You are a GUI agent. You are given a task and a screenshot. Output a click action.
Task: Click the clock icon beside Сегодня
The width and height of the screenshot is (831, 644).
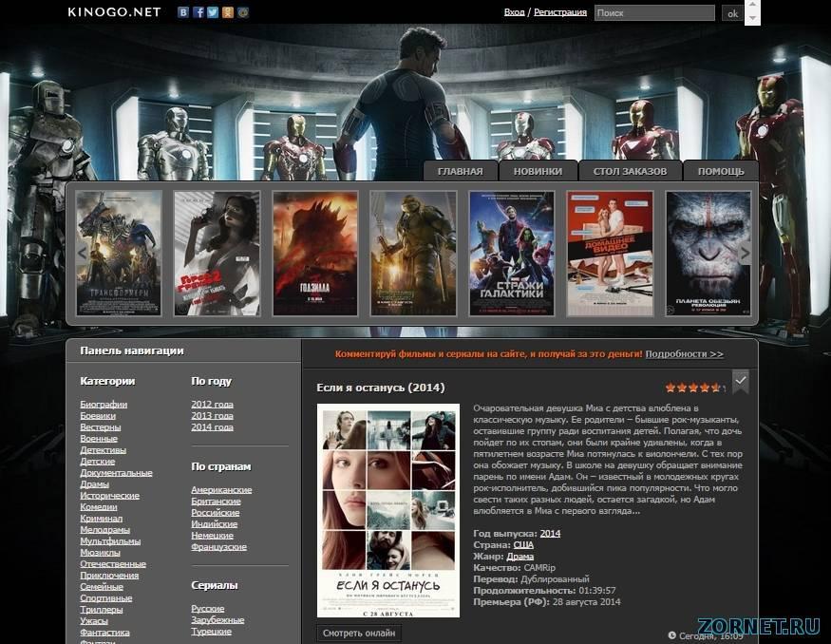pyautogui.click(x=672, y=635)
